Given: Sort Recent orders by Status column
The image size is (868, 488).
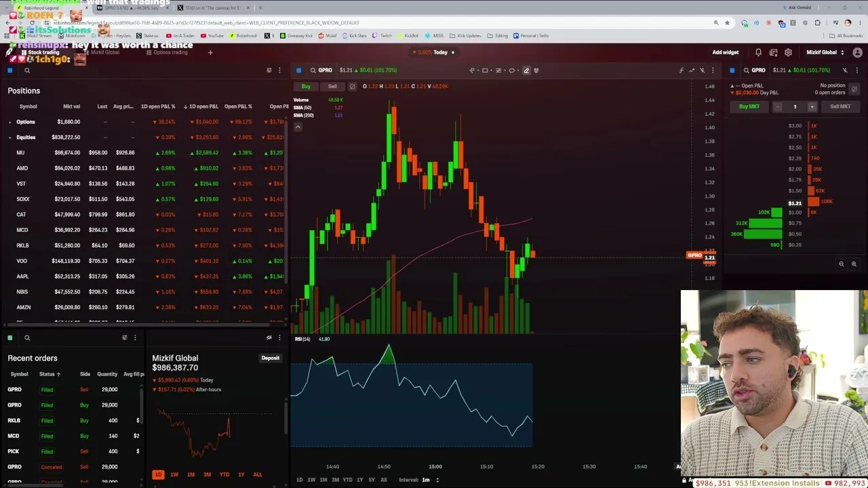Looking at the screenshot, I should [x=50, y=374].
